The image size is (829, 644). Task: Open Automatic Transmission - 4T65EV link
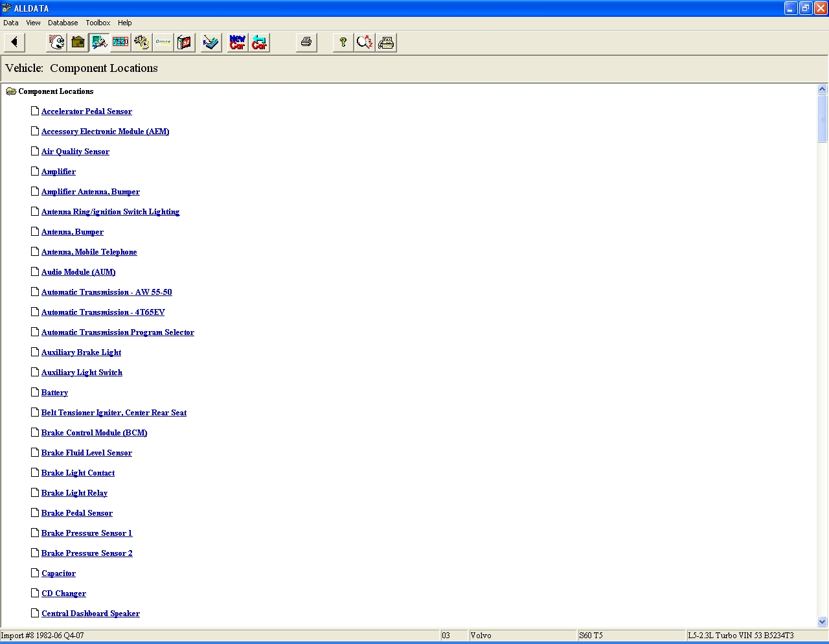(103, 312)
